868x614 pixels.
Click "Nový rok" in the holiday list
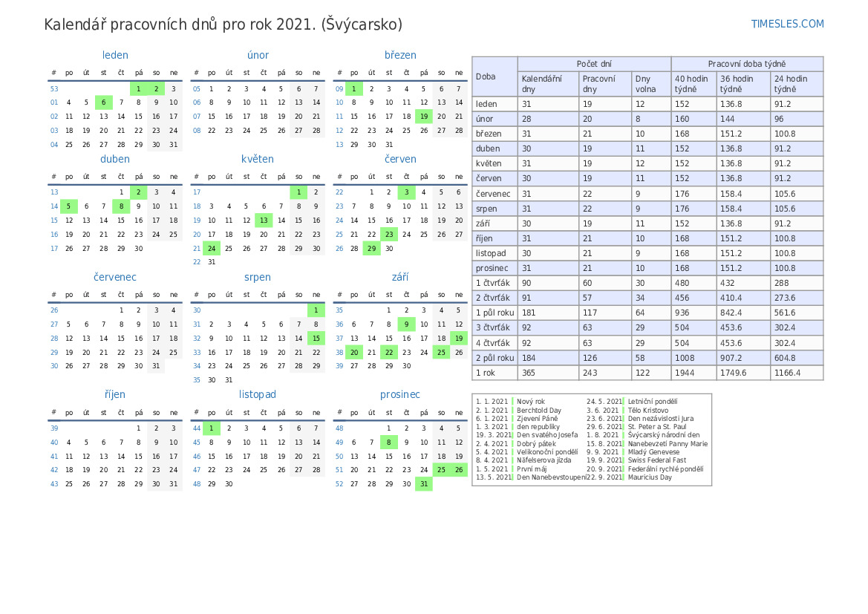coord(531,402)
